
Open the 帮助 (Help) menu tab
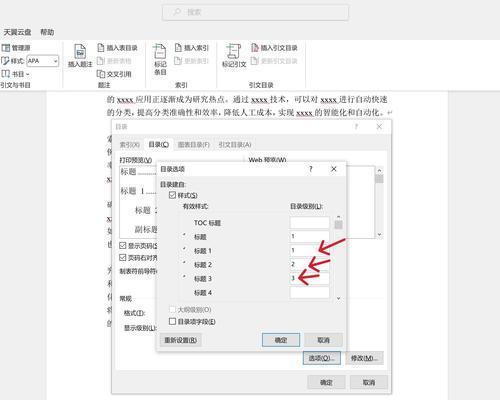click(47, 32)
